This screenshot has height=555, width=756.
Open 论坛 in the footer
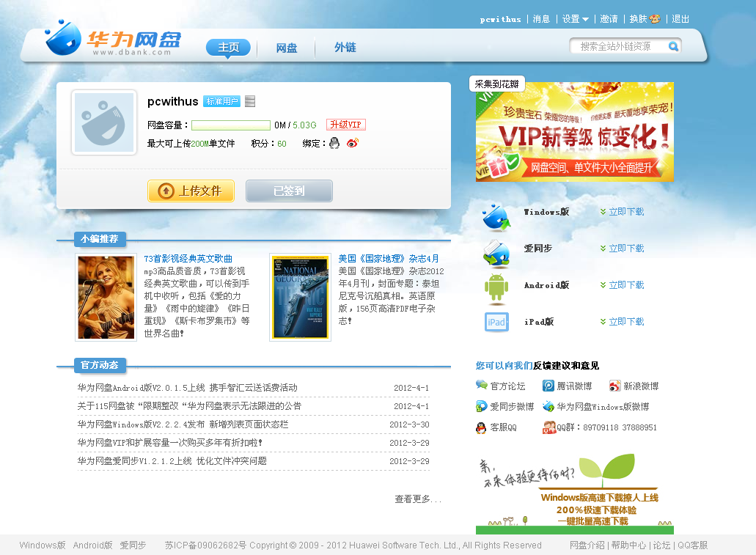click(661, 545)
